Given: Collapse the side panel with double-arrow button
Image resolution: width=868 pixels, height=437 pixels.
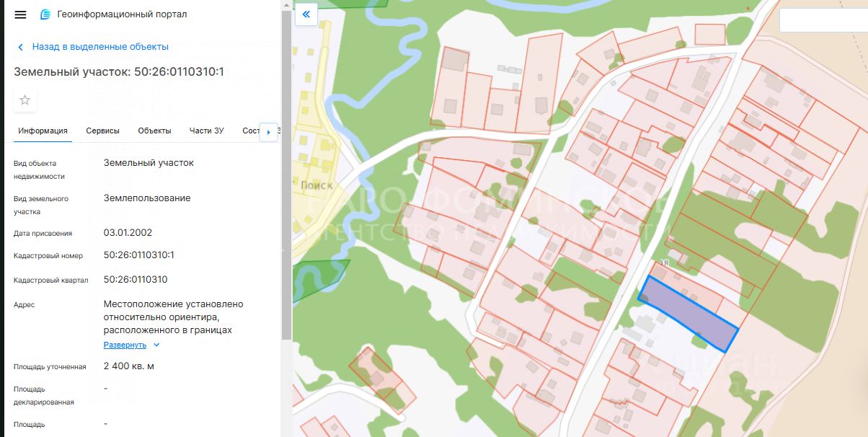Looking at the screenshot, I should 306,14.
